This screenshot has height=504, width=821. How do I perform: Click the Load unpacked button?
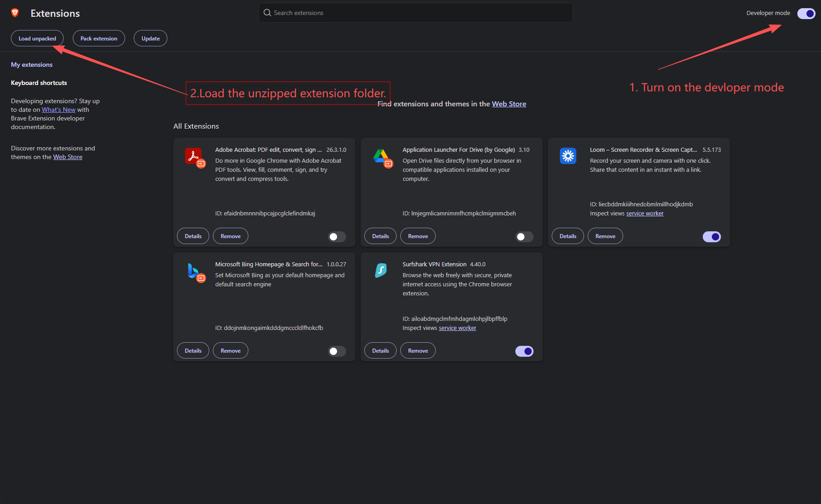tap(37, 39)
